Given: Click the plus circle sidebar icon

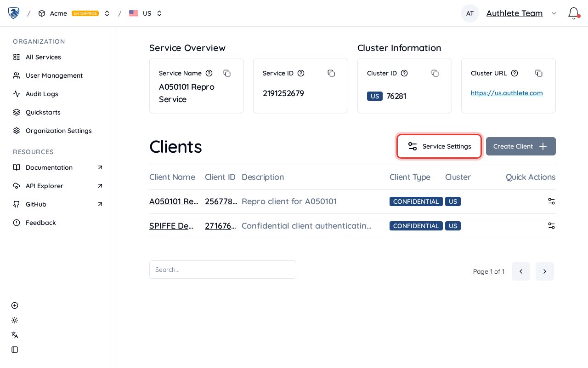Looking at the screenshot, I should [x=15, y=305].
